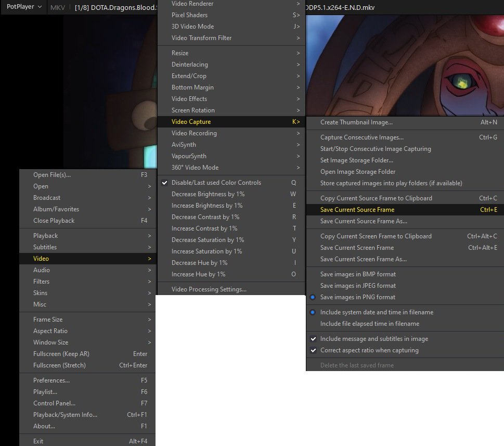Click Copy Current Source Frame to Clipboard
Viewport: 504px width, 446px height.
[x=405, y=198]
